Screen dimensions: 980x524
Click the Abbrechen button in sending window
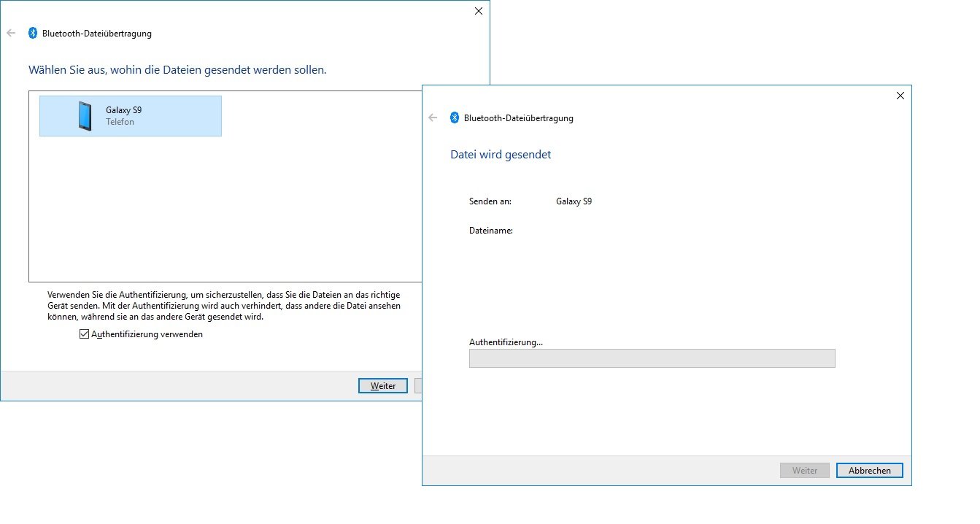(x=870, y=471)
